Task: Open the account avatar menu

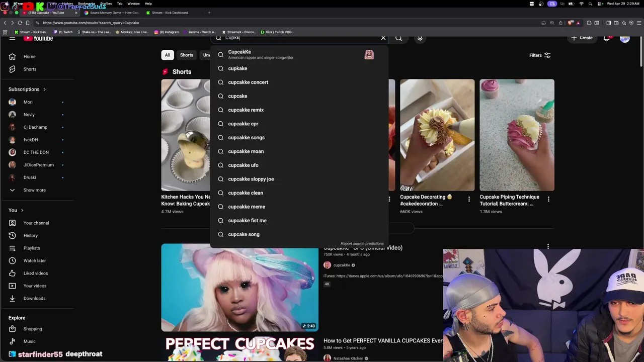Action: coord(625,38)
